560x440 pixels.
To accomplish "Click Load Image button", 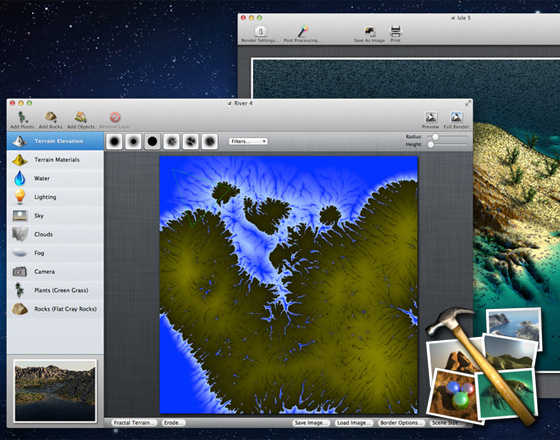I will [353, 422].
